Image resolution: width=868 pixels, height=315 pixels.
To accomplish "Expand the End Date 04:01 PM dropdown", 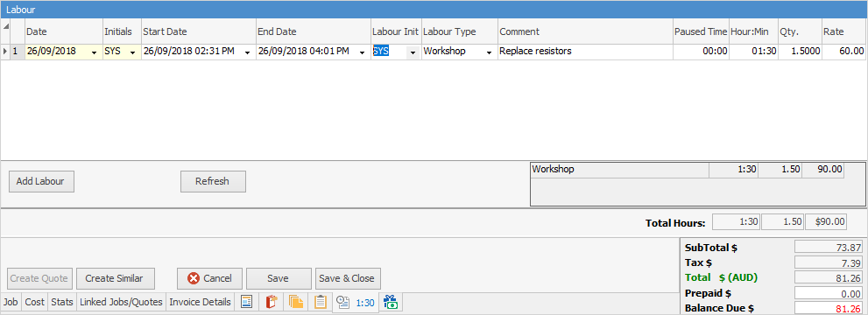I will coord(362,52).
